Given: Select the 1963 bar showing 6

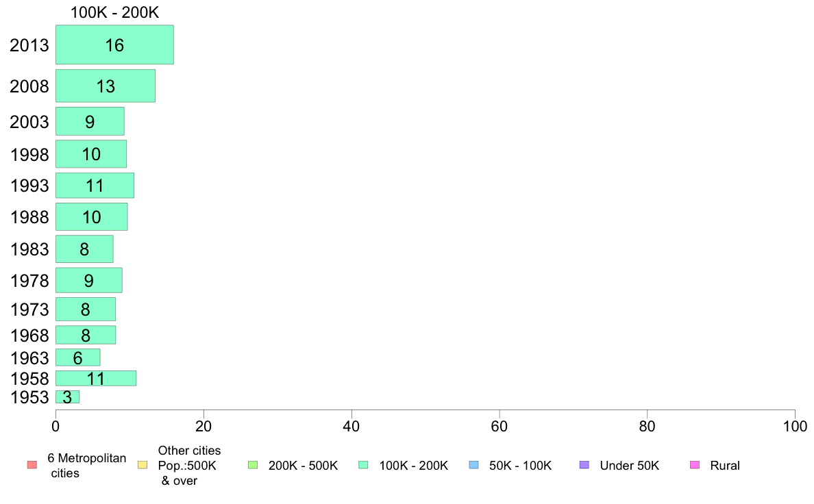Looking at the screenshot, I should (78, 357).
